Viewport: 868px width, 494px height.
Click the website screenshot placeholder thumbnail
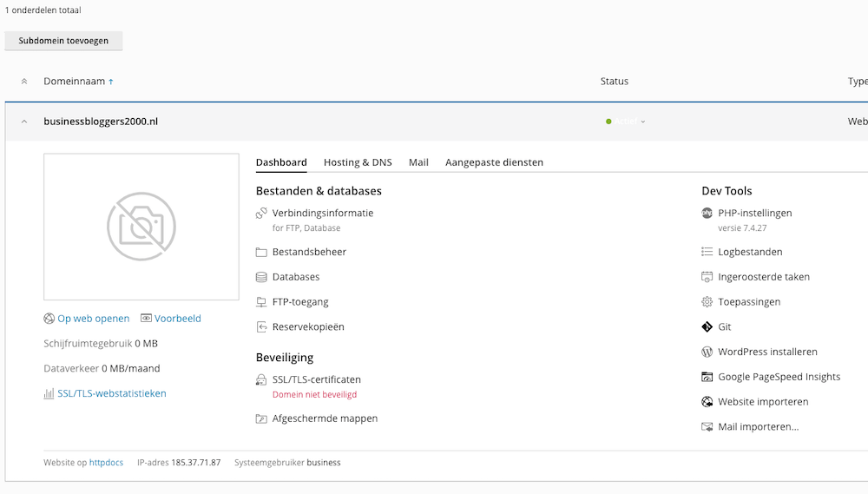141,227
